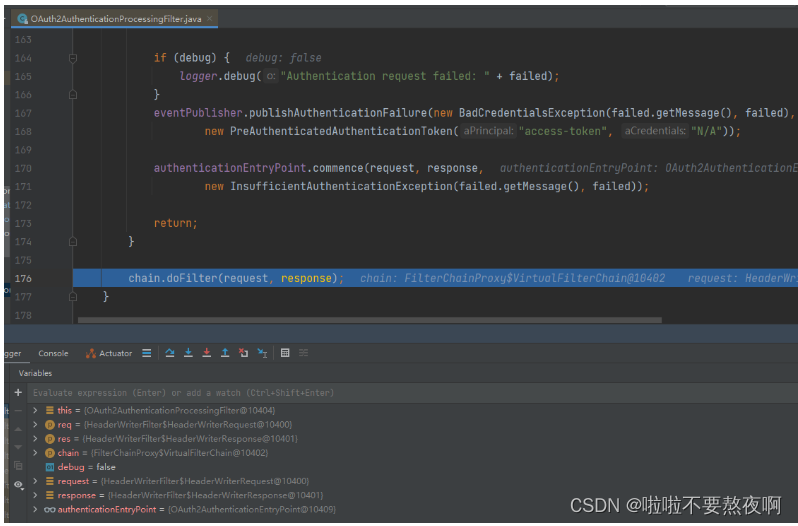Expand the authenticationEntryPoint variable node

36,509
